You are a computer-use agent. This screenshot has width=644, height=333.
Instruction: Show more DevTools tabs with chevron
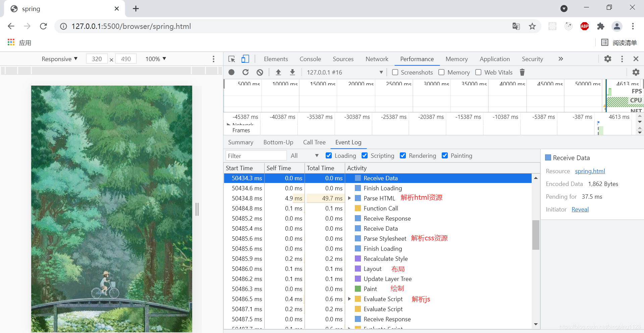[560, 59]
